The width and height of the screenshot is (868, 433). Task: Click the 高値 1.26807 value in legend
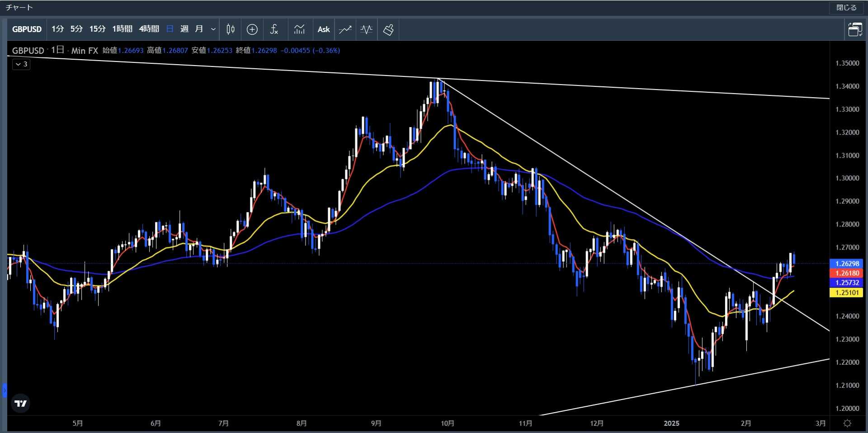coord(175,51)
